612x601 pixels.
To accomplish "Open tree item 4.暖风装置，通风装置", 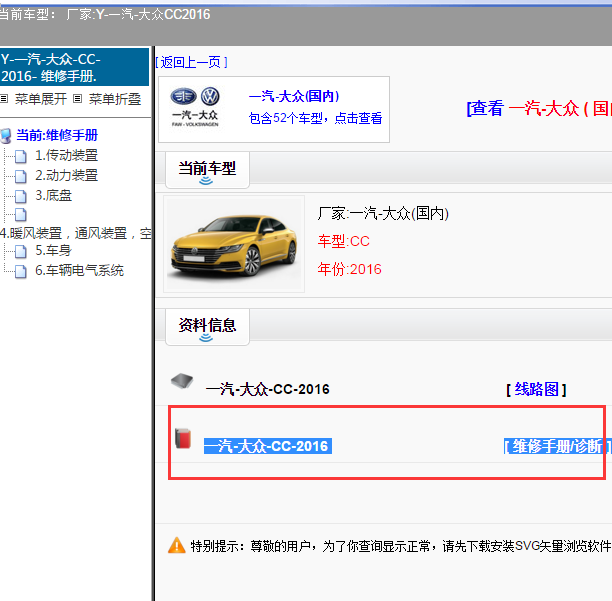I will tap(76, 233).
